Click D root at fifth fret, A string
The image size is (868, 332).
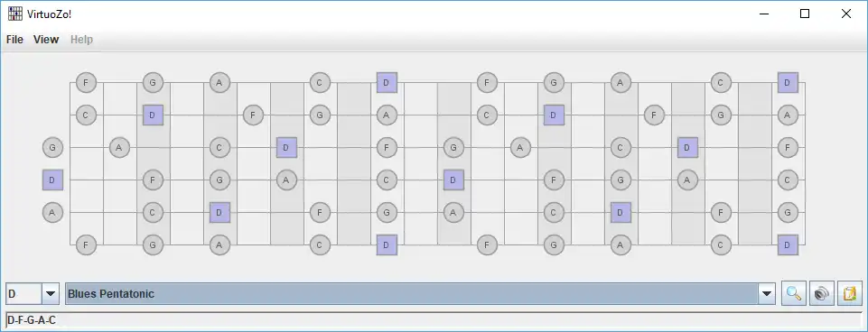pyautogui.click(x=219, y=212)
